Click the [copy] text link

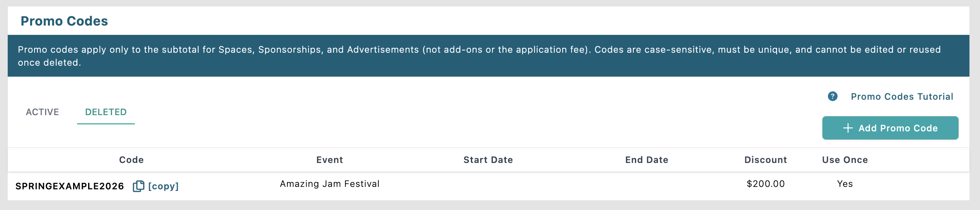(163, 186)
